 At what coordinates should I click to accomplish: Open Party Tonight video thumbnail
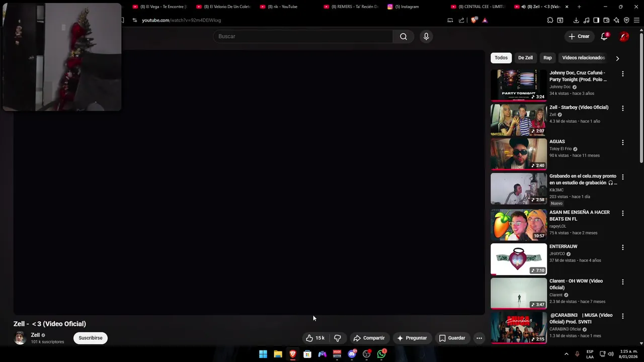click(519, 85)
